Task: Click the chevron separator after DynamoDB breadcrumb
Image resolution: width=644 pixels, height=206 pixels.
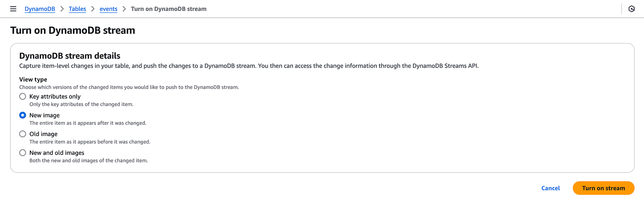Action: (x=62, y=9)
